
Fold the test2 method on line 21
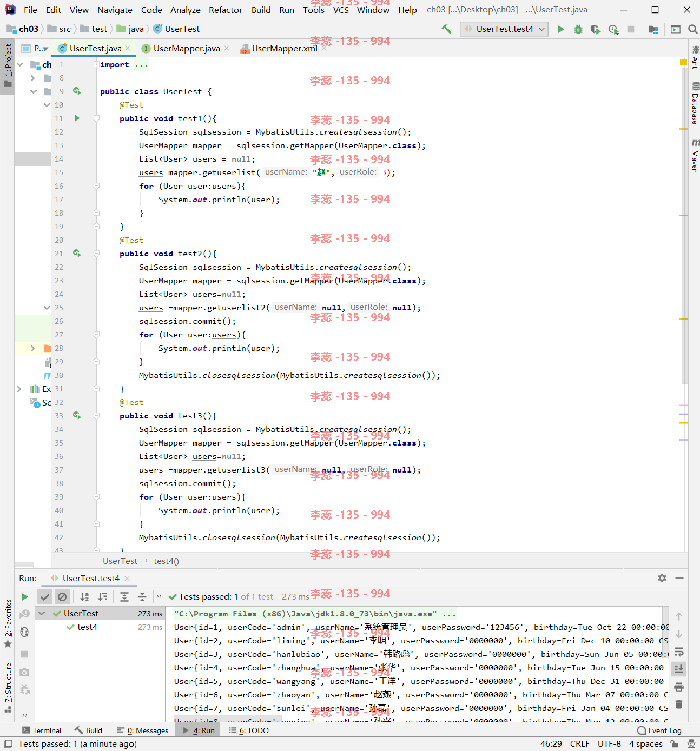coord(96,254)
